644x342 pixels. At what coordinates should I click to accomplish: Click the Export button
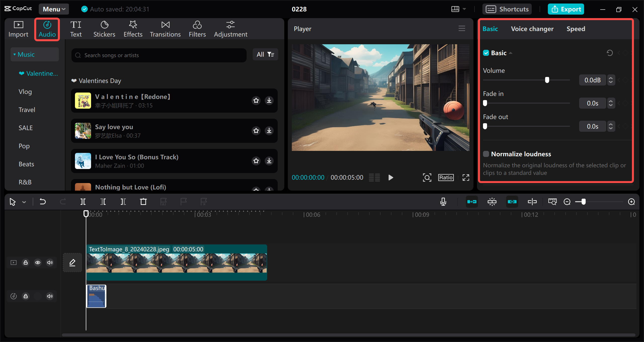pyautogui.click(x=566, y=9)
